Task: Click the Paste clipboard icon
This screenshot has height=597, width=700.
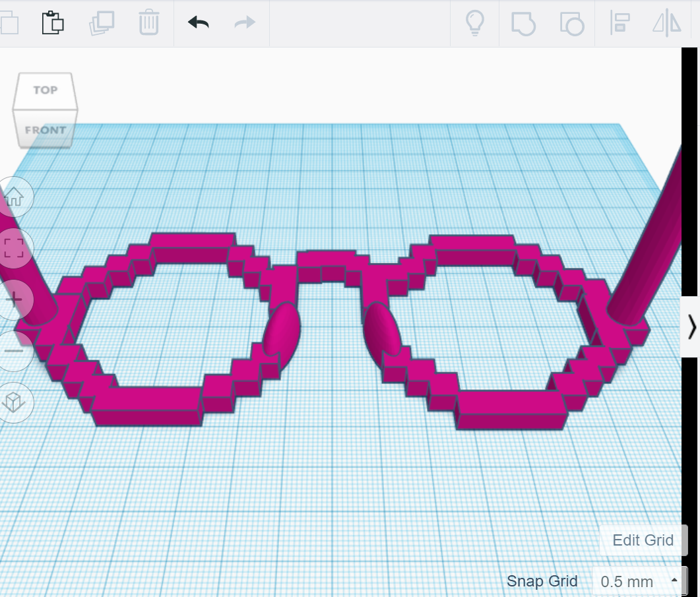Action: click(53, 22)
